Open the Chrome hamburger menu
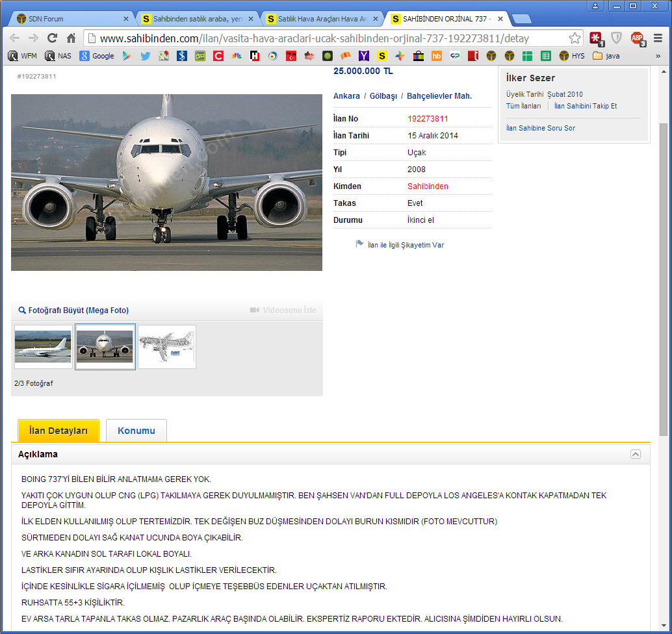672x634 pixels. [658, 38]
